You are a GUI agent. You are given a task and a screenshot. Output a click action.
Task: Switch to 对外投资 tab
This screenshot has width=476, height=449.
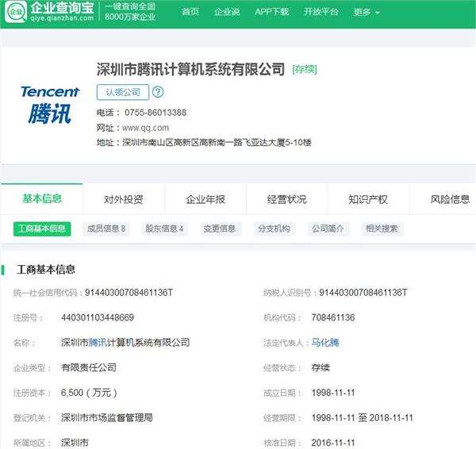click(x=124, y=199)
